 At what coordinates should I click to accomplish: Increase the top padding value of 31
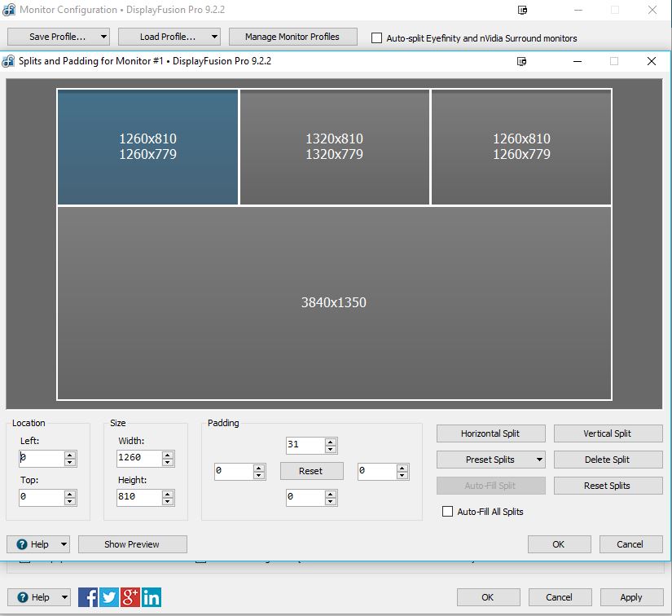tap(331, 442)
